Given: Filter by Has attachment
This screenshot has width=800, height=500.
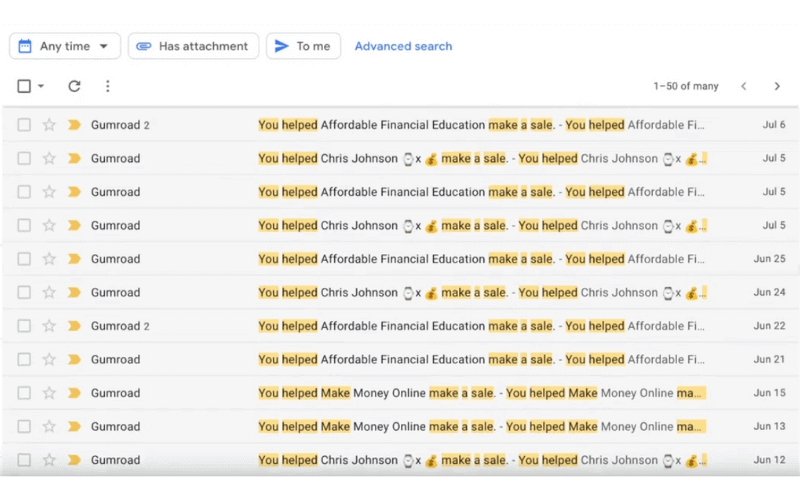Looking at the screenshot, I should pyautogui.click(x=193, y=46).
